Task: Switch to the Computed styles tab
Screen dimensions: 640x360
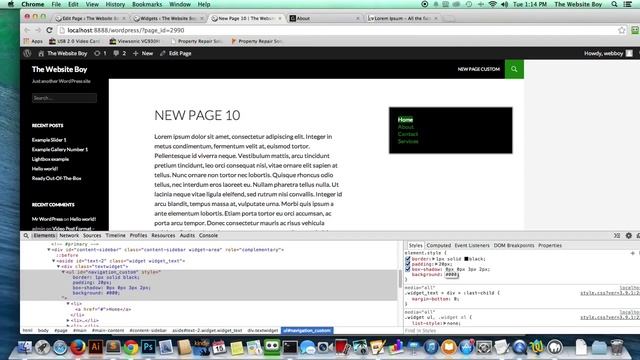Action: click(x=438, y=245)
